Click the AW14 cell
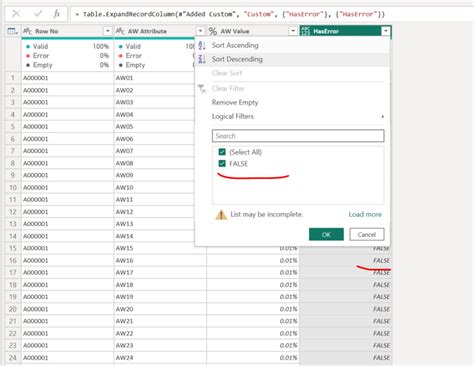The height and width of the screenshot is (366, 474). click(154, 236)
